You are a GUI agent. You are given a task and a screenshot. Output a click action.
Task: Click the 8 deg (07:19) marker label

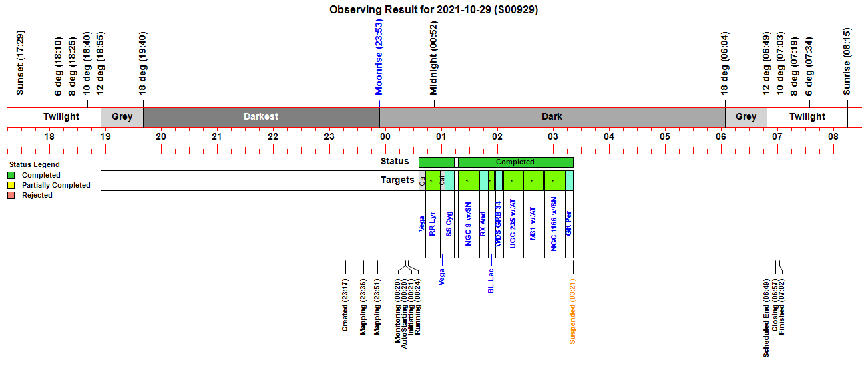(x=795, y=66)
